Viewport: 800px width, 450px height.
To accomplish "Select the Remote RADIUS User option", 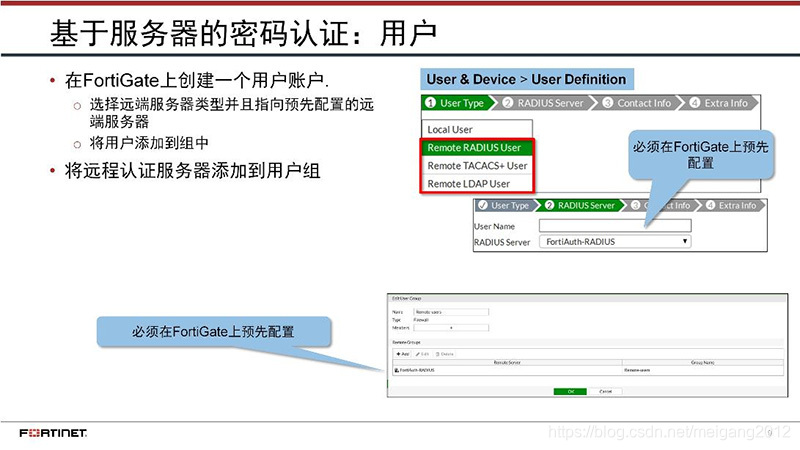I will click(x=477, y=147).
